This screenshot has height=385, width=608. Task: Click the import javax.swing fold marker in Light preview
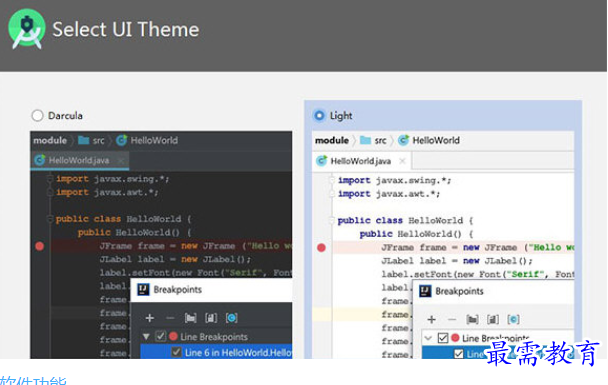click(332, 180)
